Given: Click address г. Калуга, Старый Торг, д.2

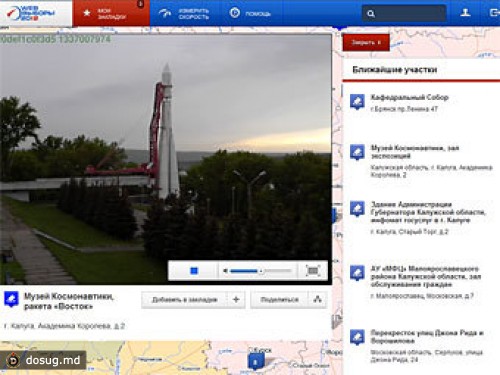Looking at the screenshot, I should (x=409, y=231).
